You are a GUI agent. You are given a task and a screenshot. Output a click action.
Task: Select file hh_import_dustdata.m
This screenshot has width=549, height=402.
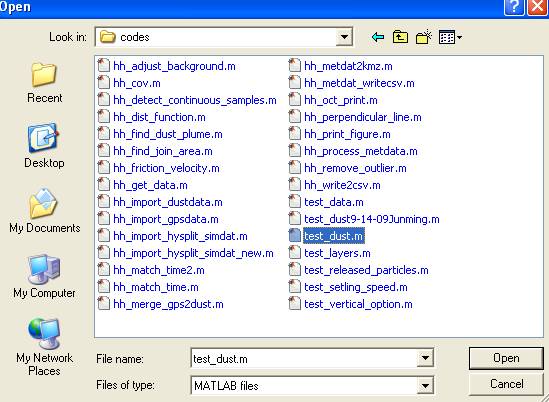[168, 202]
